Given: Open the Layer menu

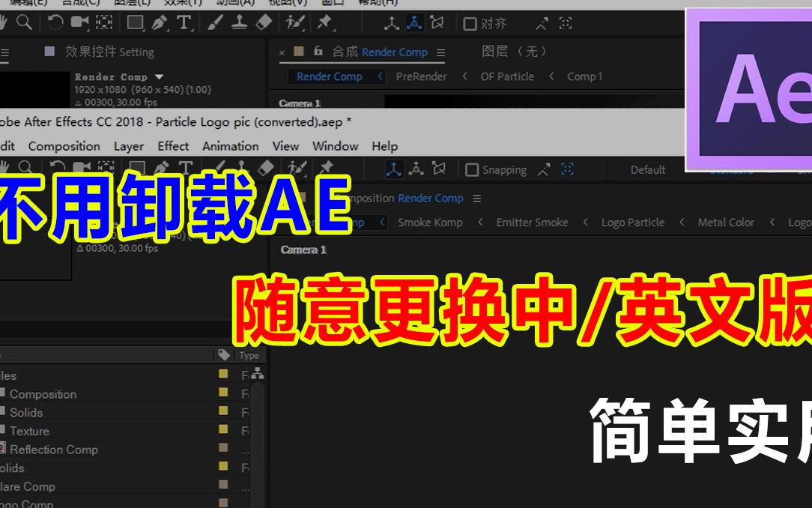Looking at the screenshot, I should click(x=129, y=147).
